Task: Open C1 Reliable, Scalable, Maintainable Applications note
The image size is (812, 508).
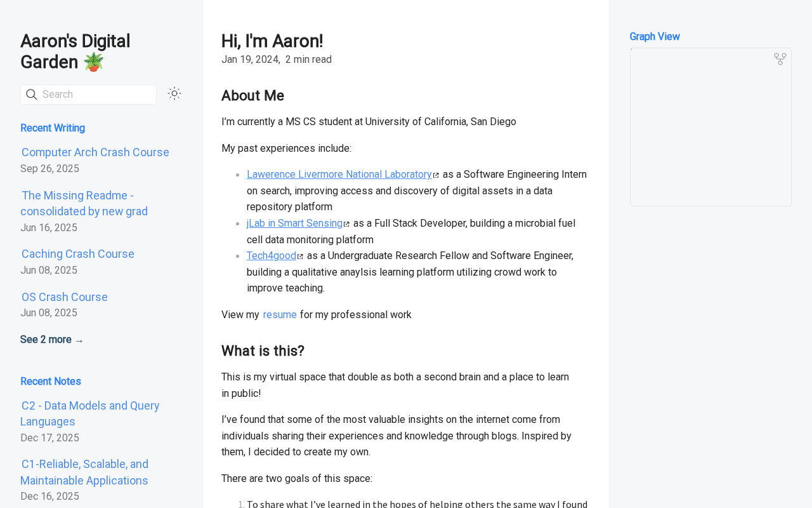Action: tap(84, 472)
